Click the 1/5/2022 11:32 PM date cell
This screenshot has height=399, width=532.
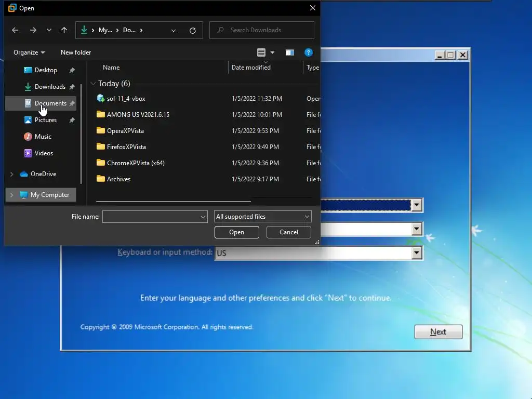pos(257,98)
